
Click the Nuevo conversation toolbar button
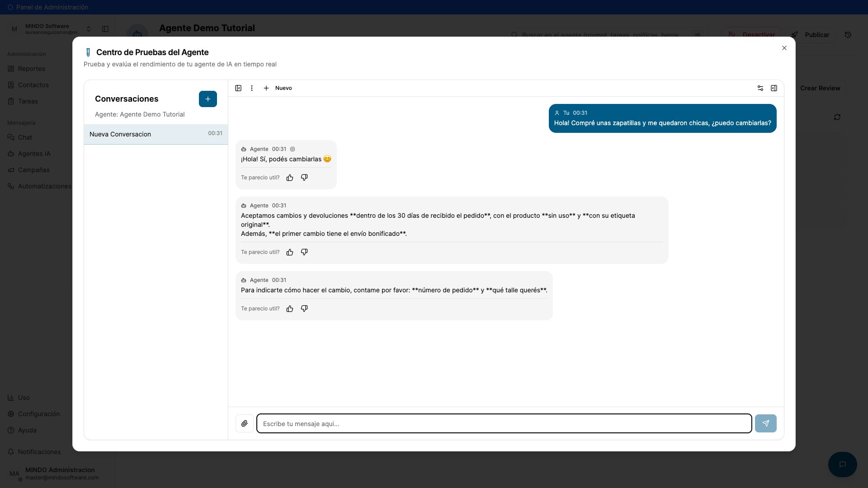pyautogui.click(x=278, y=88)
